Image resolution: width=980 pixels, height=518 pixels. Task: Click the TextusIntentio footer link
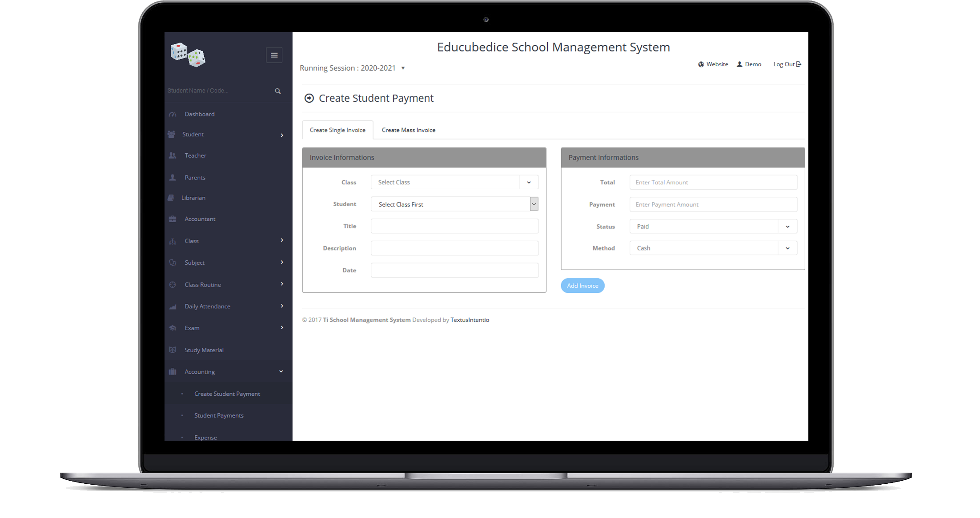(470, 320)
